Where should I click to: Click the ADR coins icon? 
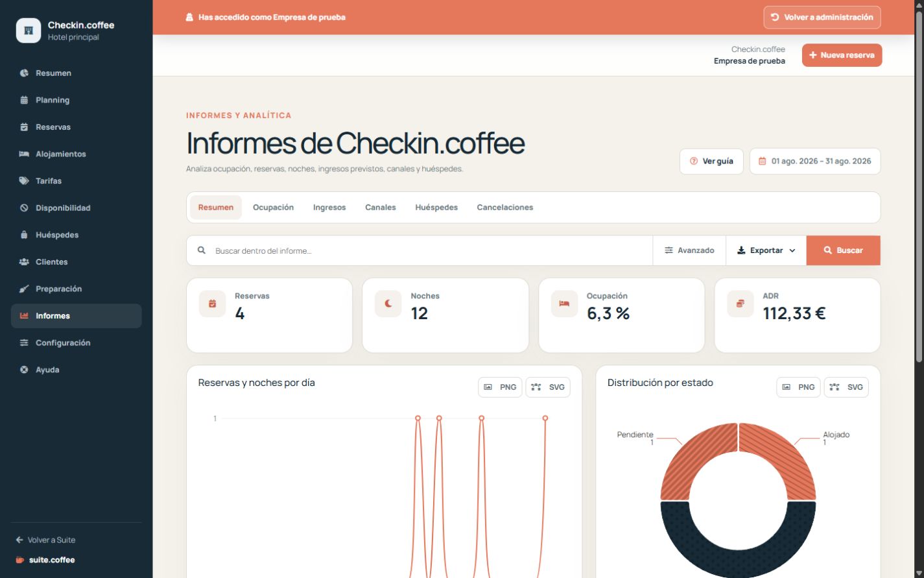pos(740,304)
